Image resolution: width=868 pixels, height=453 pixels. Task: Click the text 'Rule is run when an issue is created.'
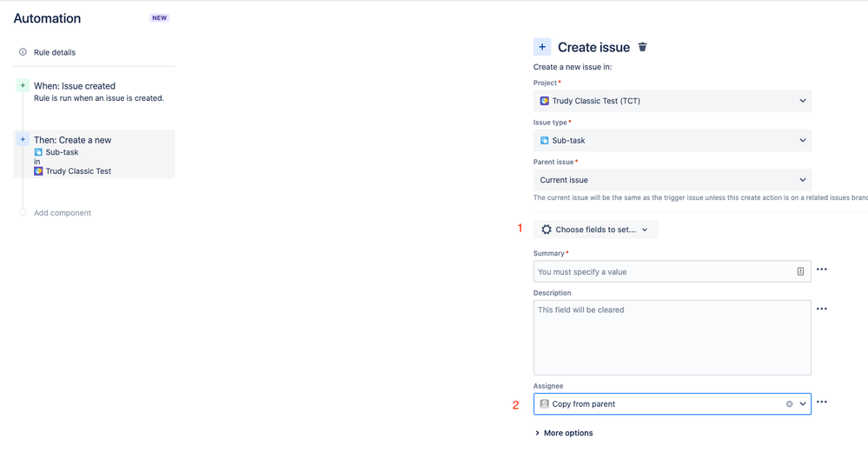pos(98,98)
